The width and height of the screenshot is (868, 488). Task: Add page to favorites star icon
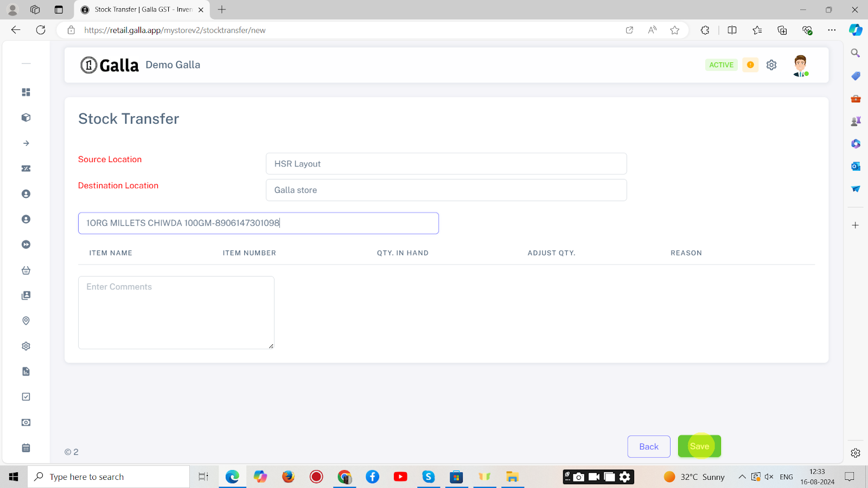pyautogui.click(x=675, y=30)
